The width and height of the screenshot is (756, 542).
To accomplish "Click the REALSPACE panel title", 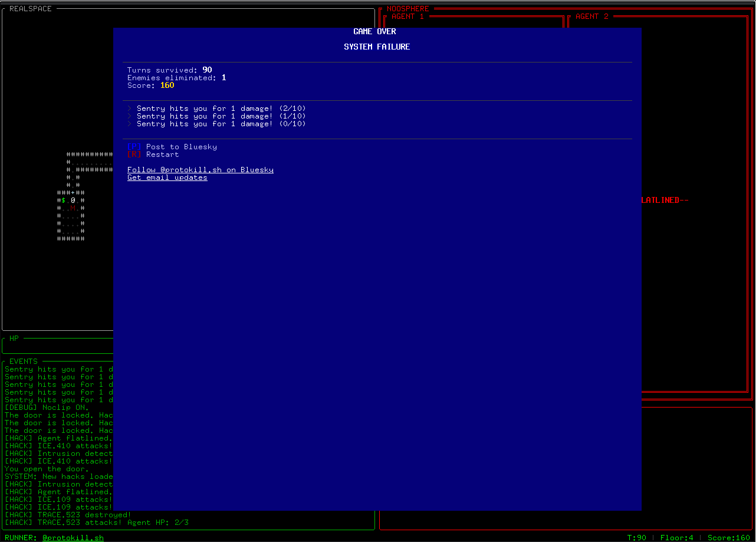I will 31,9.
